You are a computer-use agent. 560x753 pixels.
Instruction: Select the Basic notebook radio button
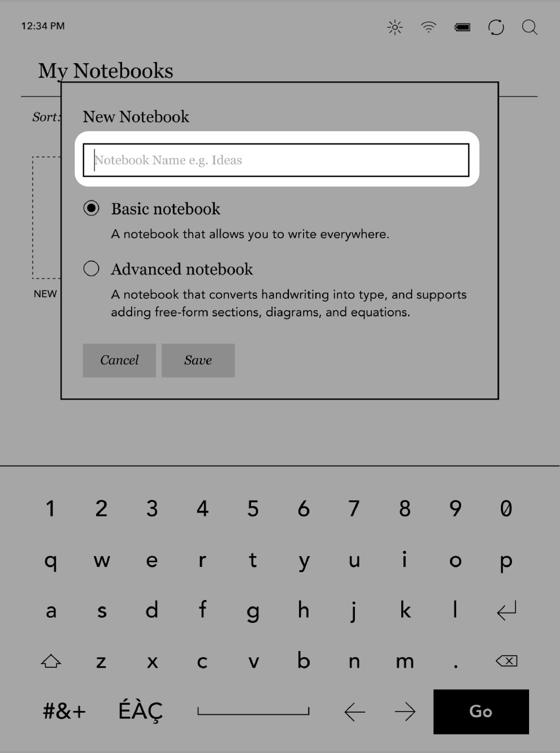[x=91, y=209]
